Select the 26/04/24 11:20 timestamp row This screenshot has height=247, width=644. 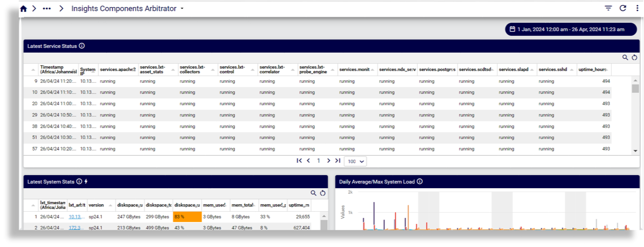point(58,81)
